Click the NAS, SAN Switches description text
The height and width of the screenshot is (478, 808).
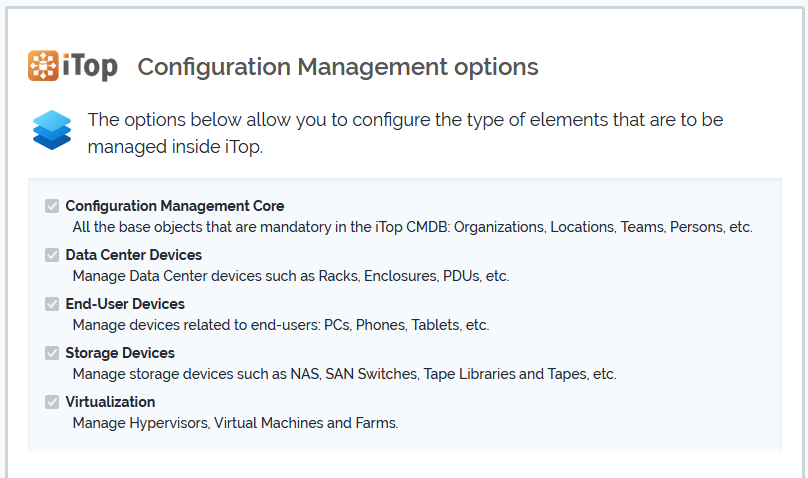coord(344,374)
